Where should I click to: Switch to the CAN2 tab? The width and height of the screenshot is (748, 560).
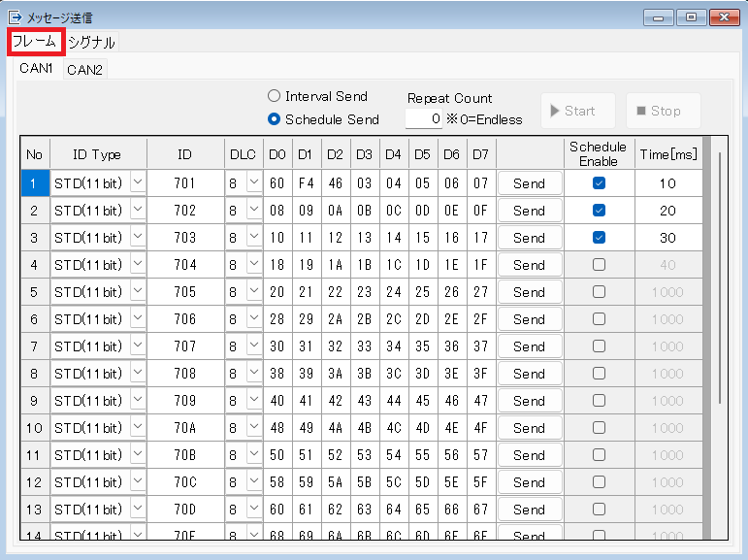point(86,69)
